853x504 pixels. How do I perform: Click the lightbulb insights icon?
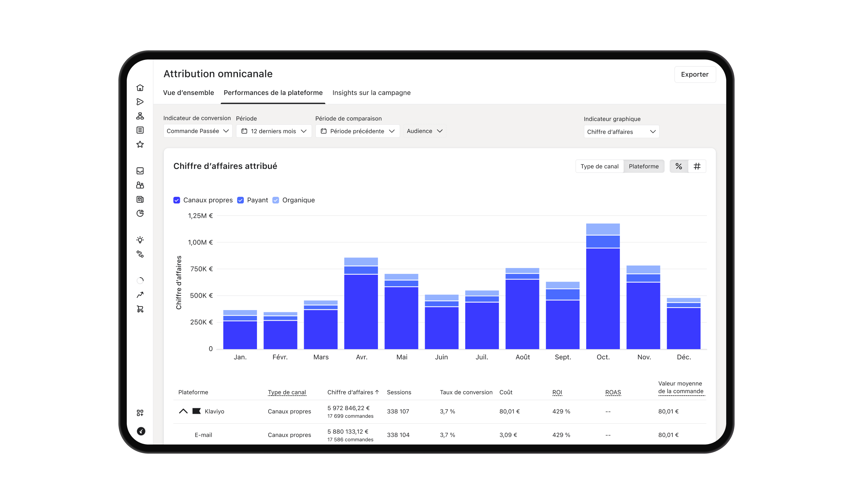[x=140, y=240]
